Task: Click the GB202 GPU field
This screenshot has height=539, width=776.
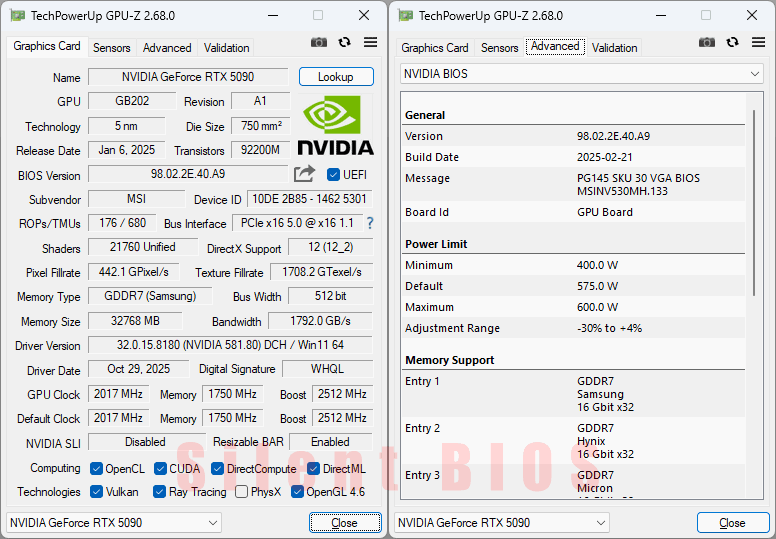Action: click(x=132, y=101)
